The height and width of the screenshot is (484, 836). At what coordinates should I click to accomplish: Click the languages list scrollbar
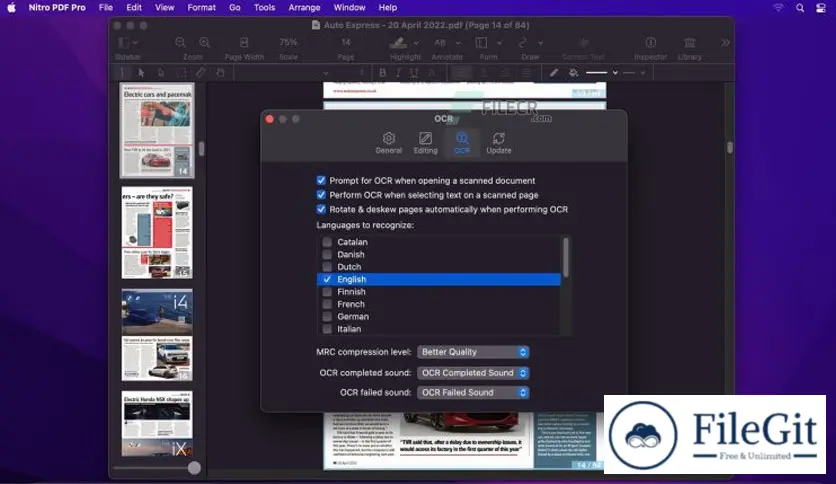tap(566, 257)
